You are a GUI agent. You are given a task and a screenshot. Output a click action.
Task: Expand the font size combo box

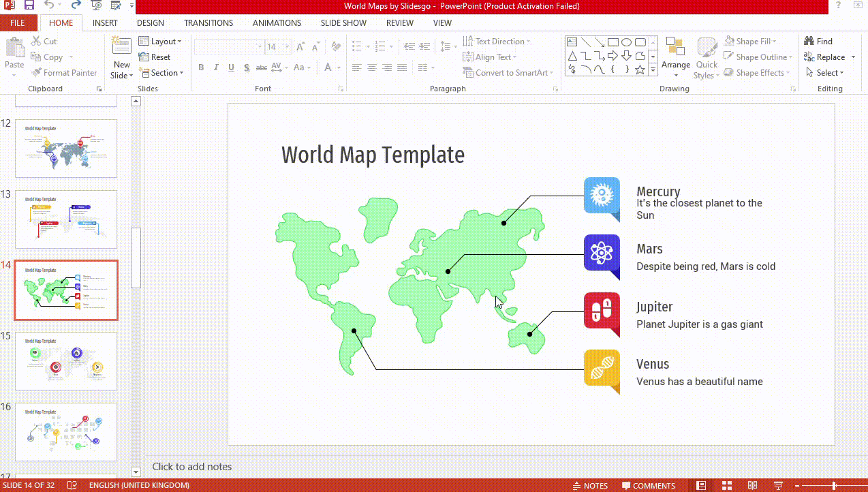tap(288, 47)
